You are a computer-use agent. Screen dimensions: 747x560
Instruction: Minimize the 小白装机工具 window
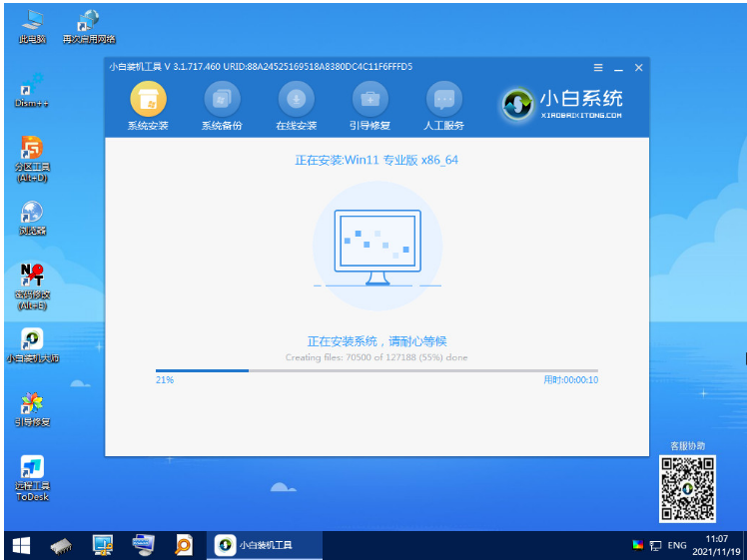click(x=618, y=68)
